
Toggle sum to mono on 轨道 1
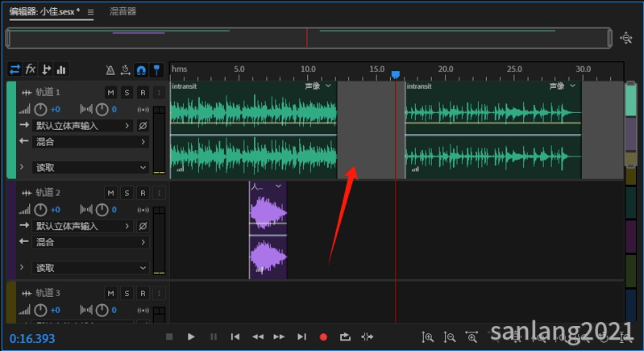coord(143,109)
